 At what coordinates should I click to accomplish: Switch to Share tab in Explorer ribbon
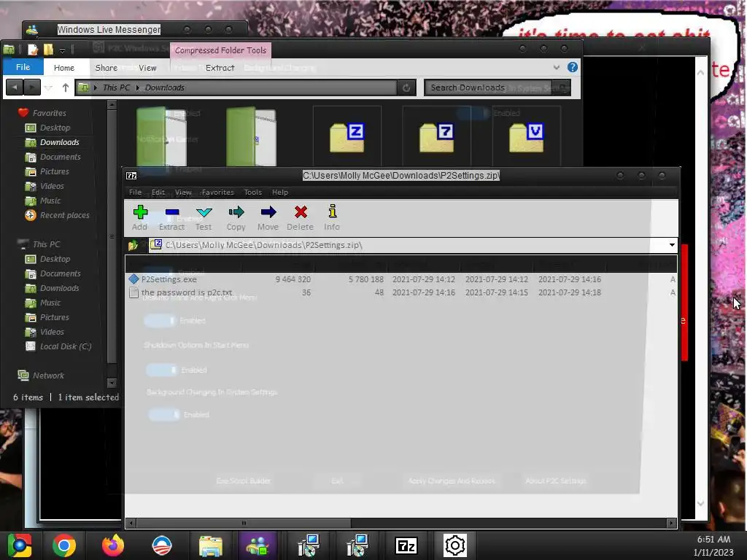click(x=107, y=68)
